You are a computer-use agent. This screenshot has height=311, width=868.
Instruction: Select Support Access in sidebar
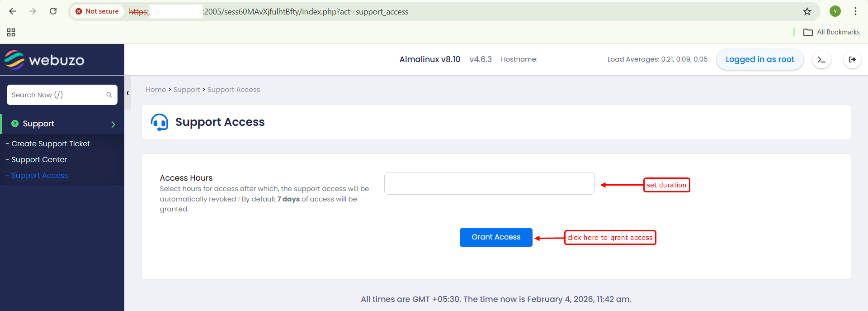(x=39, y=175)
